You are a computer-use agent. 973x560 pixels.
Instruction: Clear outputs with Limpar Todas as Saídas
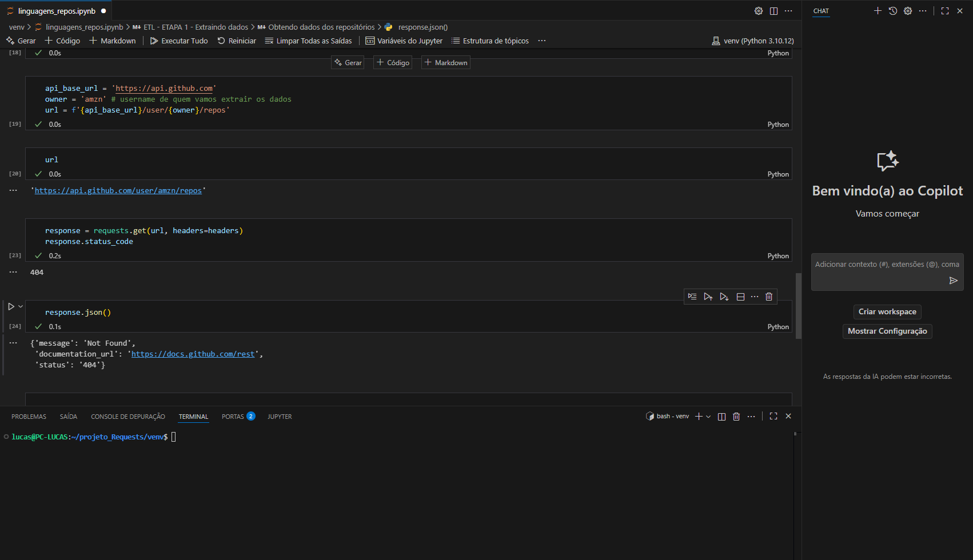pyautogui.click(x=308, y=41)
